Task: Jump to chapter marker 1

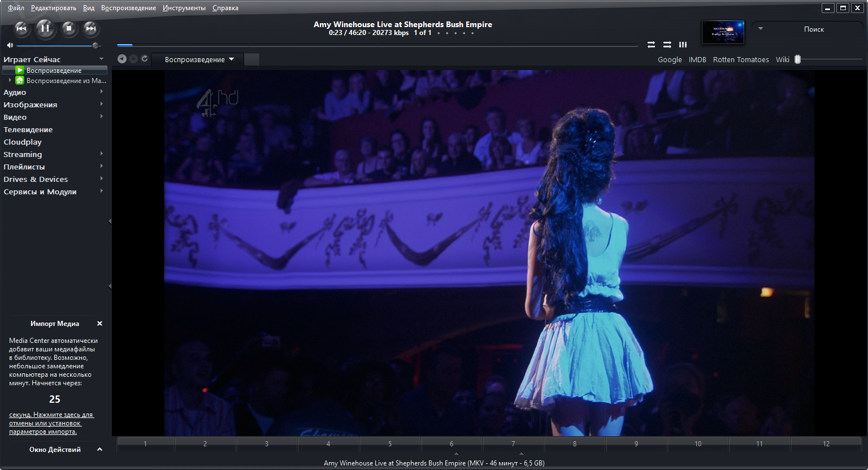Action: (145, 444)
